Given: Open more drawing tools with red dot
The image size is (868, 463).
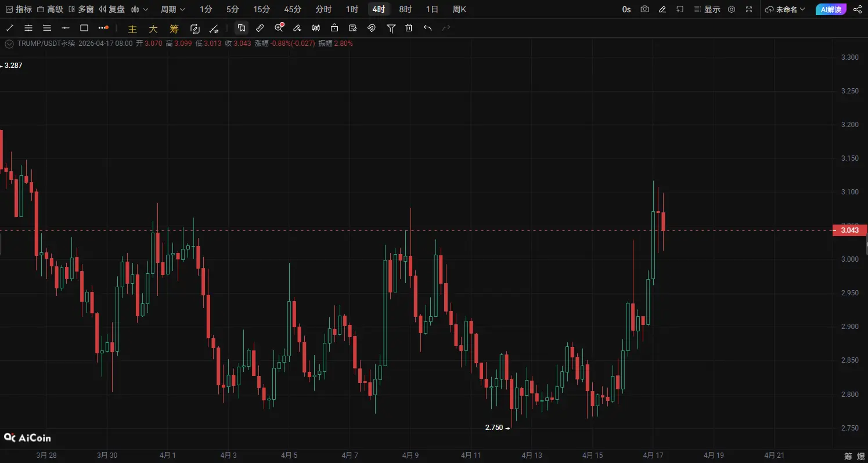Looking at the screenshot, I should click(103, 28).
